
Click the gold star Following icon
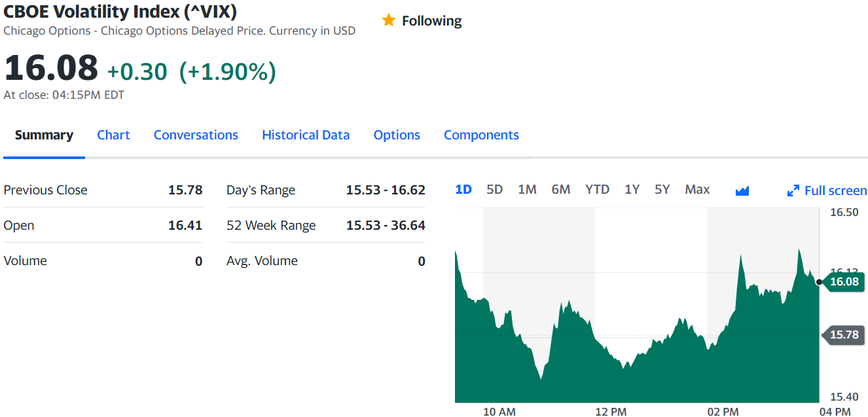pyautogui.click(x=389, y=20)
